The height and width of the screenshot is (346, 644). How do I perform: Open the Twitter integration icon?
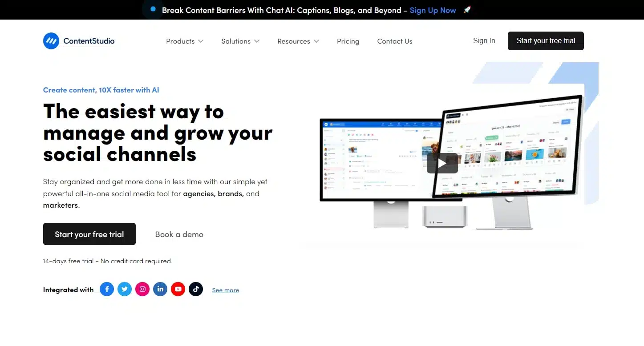tap(125, 289)
